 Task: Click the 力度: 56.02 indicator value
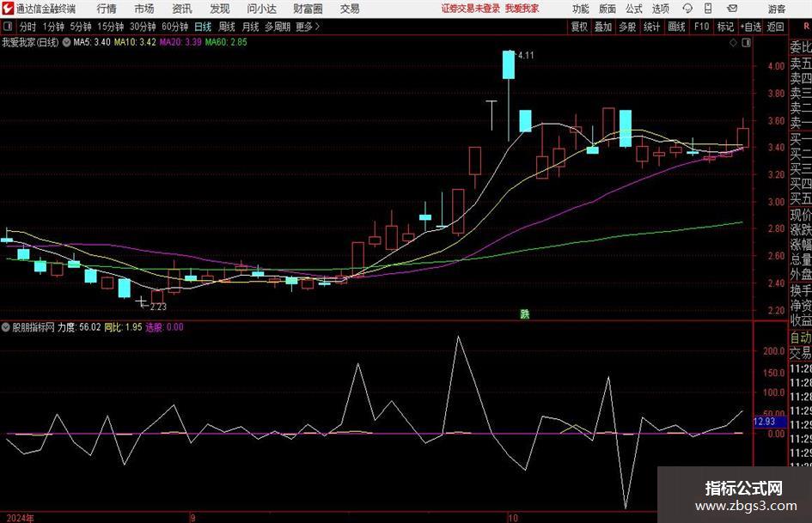(79, 327)
